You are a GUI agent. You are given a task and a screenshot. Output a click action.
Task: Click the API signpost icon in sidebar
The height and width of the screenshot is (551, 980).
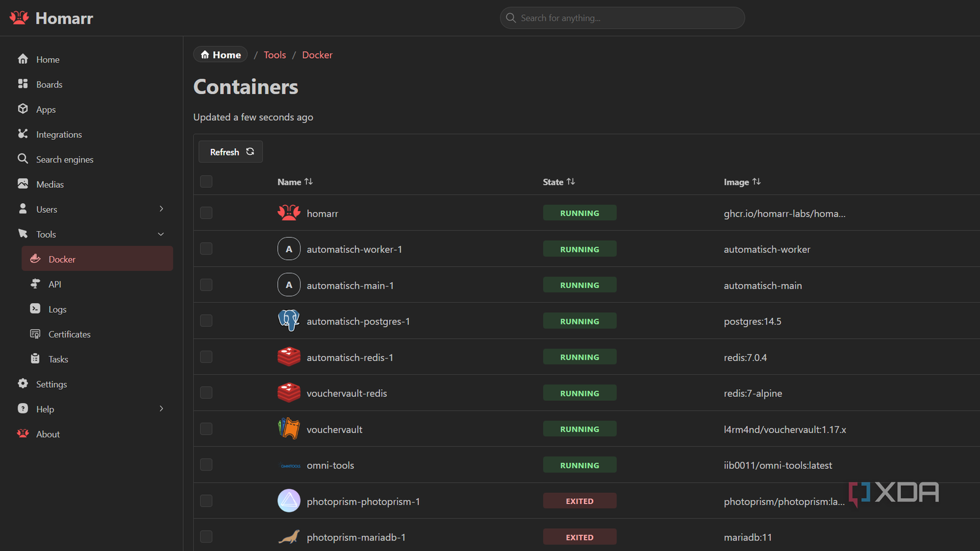[35, 283]
